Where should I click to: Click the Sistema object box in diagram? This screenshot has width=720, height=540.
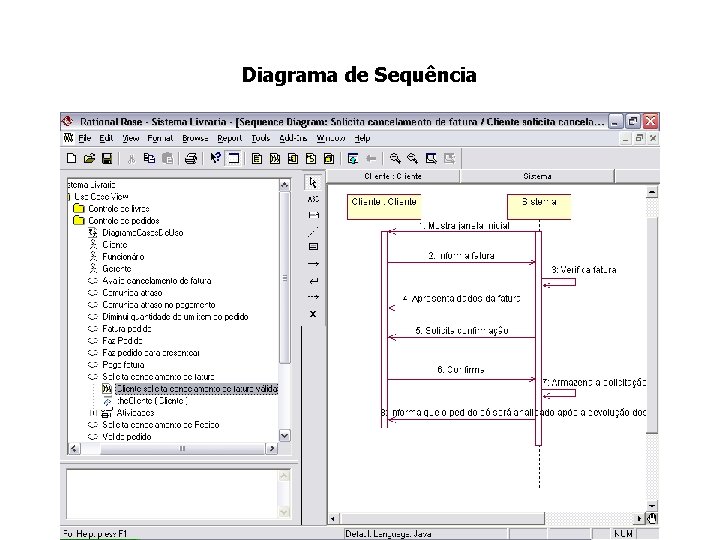tap(539, 207)
